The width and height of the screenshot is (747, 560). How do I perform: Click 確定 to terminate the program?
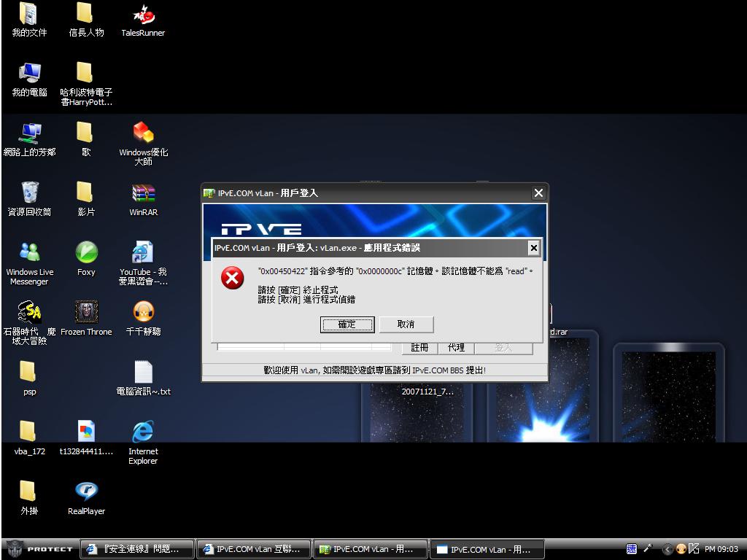point(347,324)
